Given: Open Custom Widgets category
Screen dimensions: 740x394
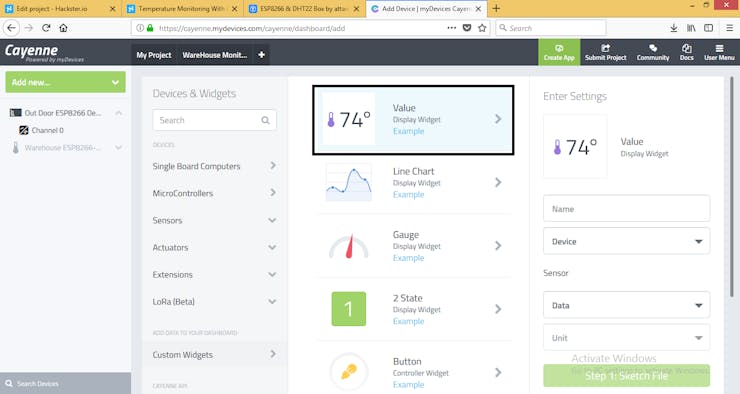Looking at the screenshot, I should (214, 354).
